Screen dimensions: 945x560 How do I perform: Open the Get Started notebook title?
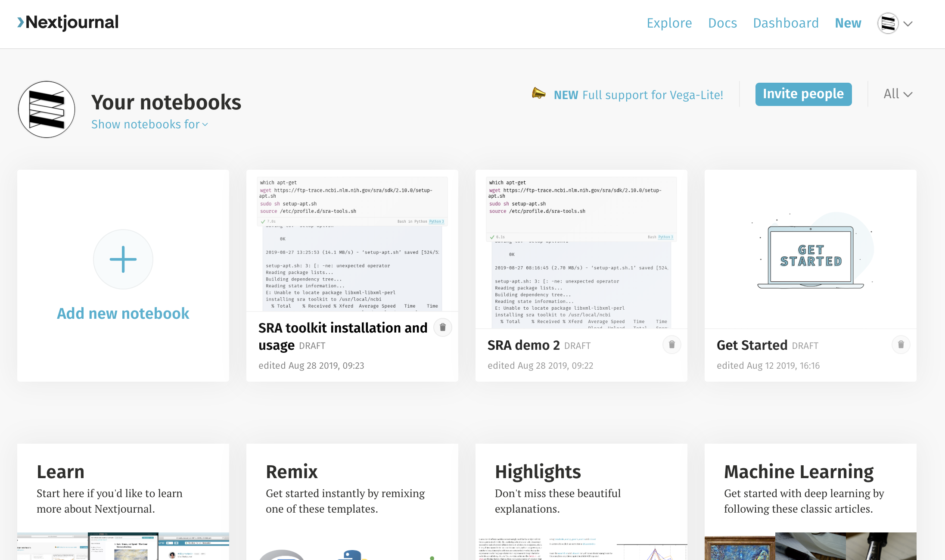[x=752, y=345]
